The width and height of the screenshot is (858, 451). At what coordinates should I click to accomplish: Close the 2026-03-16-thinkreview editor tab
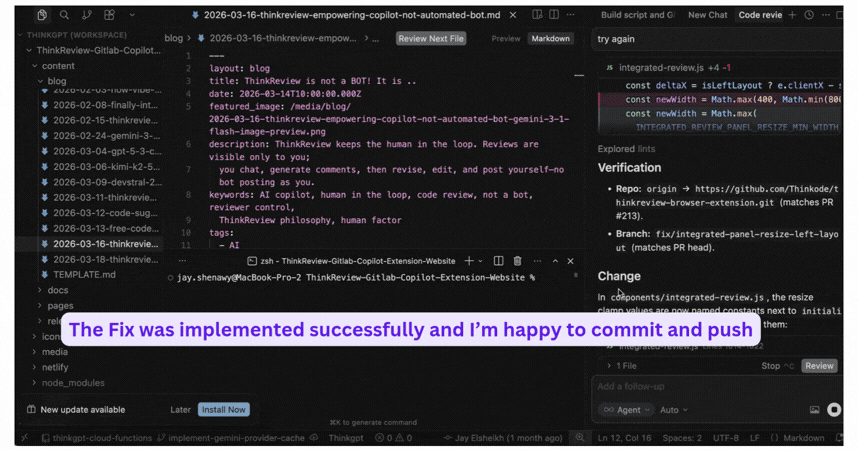coord(513,15)
